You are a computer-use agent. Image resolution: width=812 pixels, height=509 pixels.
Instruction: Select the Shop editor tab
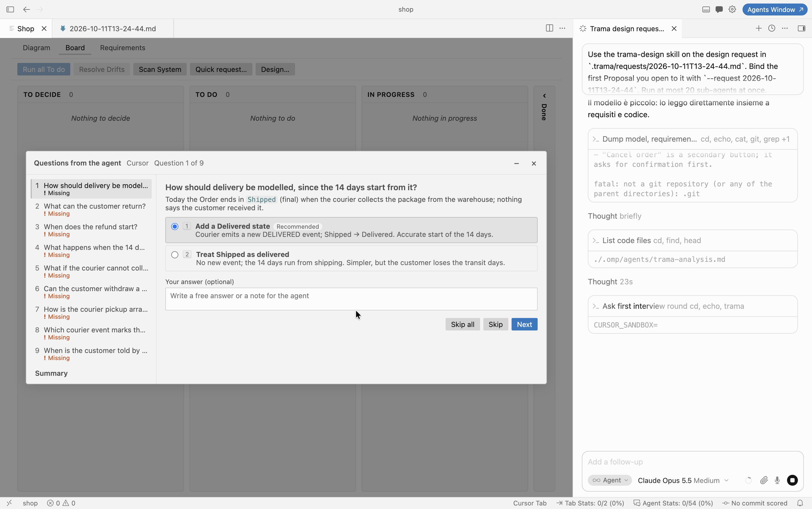[x=26, y=28]
